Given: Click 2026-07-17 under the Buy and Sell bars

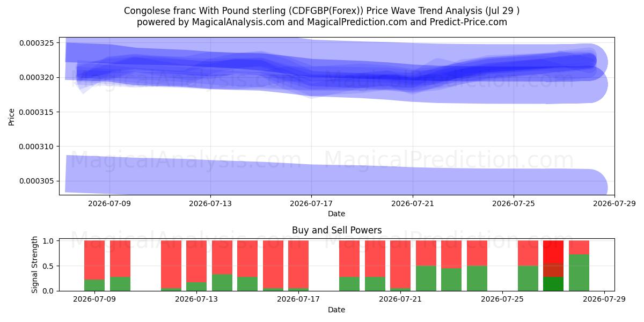Looking at the screenshot, I should (x=298, y=299).
